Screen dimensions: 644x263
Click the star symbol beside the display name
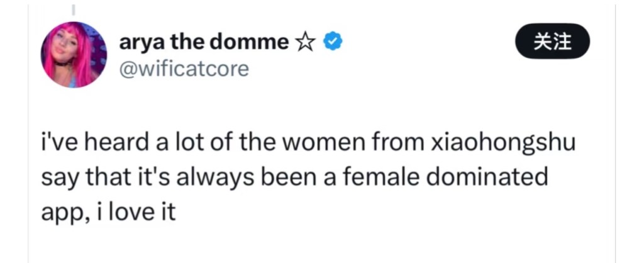pyautogui.click(x=305, y=42)
